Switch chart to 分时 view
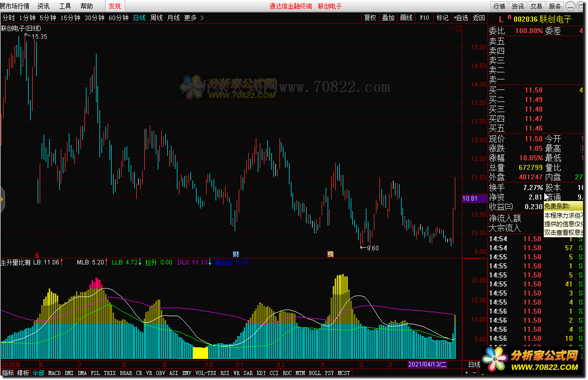 (9, 18)
